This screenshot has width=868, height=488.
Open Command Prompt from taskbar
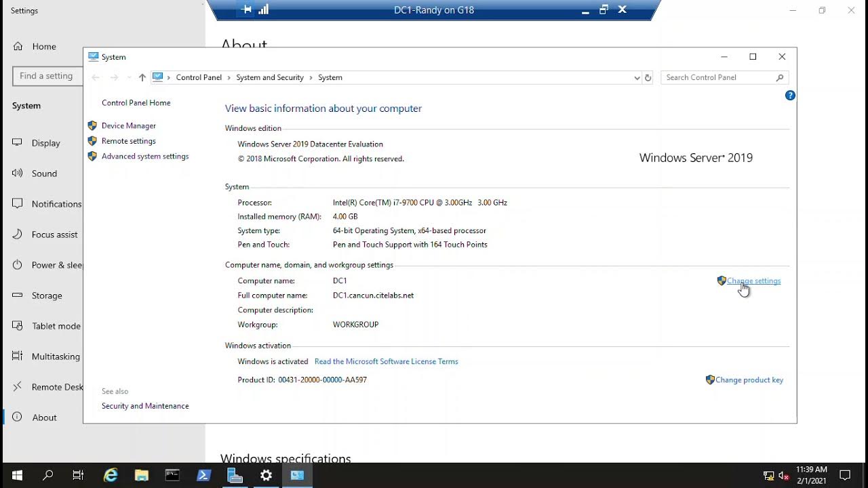[172, 475]
